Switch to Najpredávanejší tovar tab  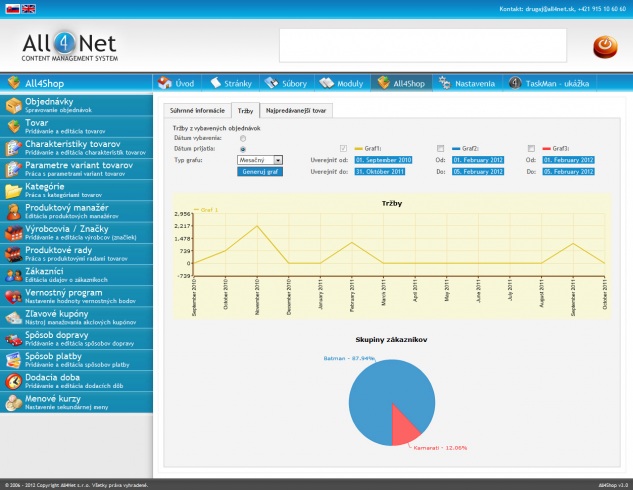[x=295, y=110]
